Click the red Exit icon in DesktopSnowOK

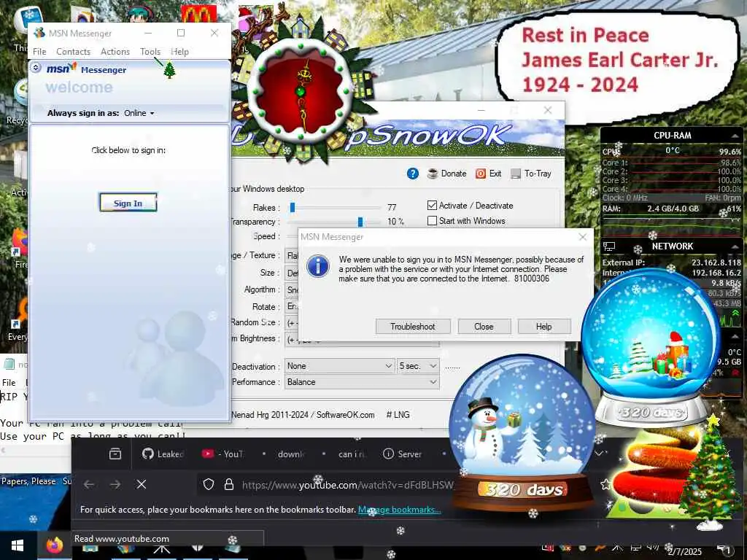pyautogui.click(x=481, y=174)
